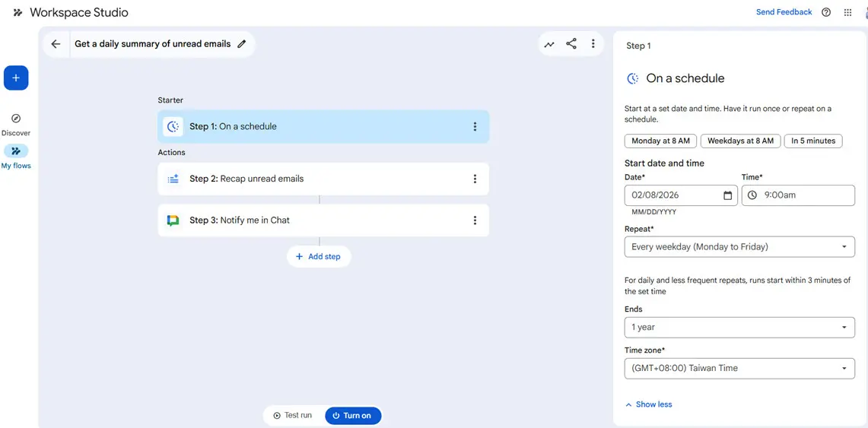The height and width of the screenshot is (428, 868).
Task: Open the Google apps grid icon
Action: (x=847, y=12)
